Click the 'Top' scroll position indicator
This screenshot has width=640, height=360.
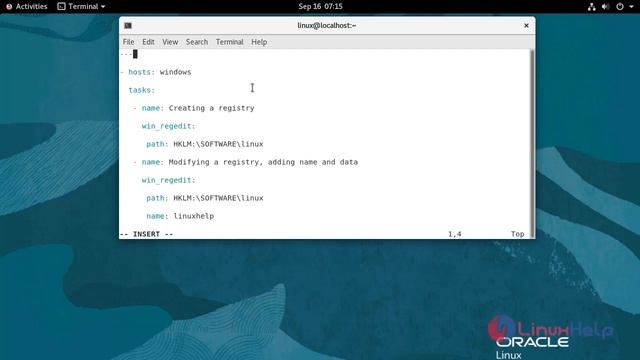pos(517,234)
